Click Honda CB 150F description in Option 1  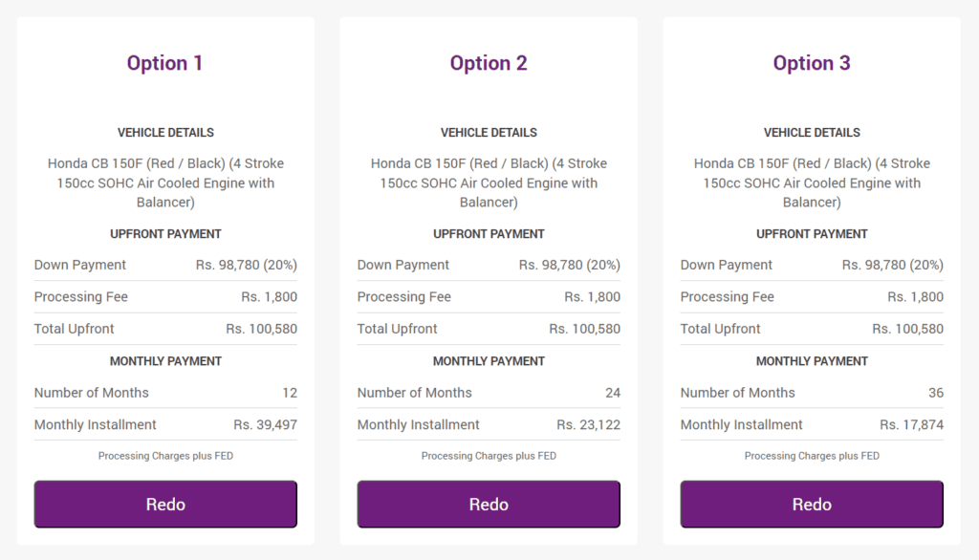click(165, 183)
